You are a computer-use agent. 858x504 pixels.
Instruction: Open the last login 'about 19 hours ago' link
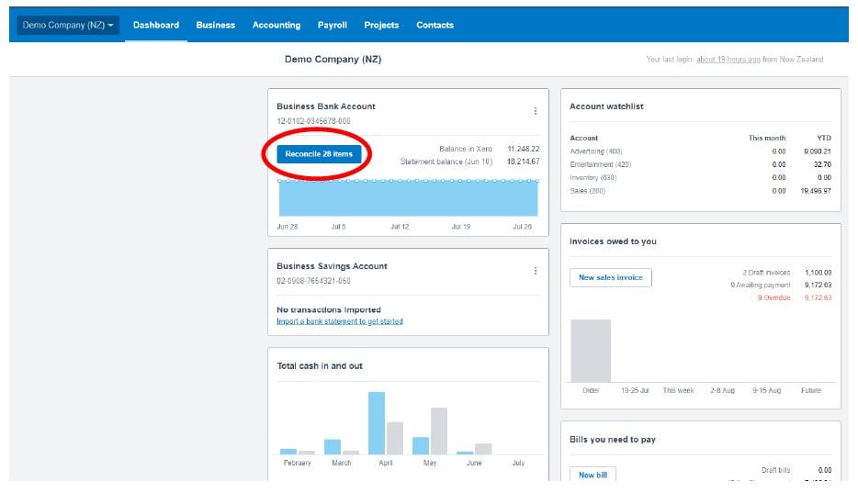tap(728, 60)
